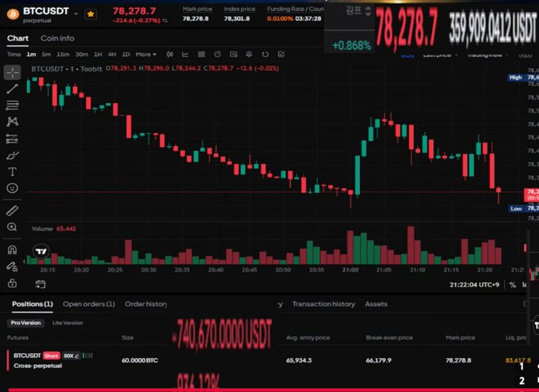Select the crosshair cursor tool
This screenshot has width=539, height=392.
point(13,73)
